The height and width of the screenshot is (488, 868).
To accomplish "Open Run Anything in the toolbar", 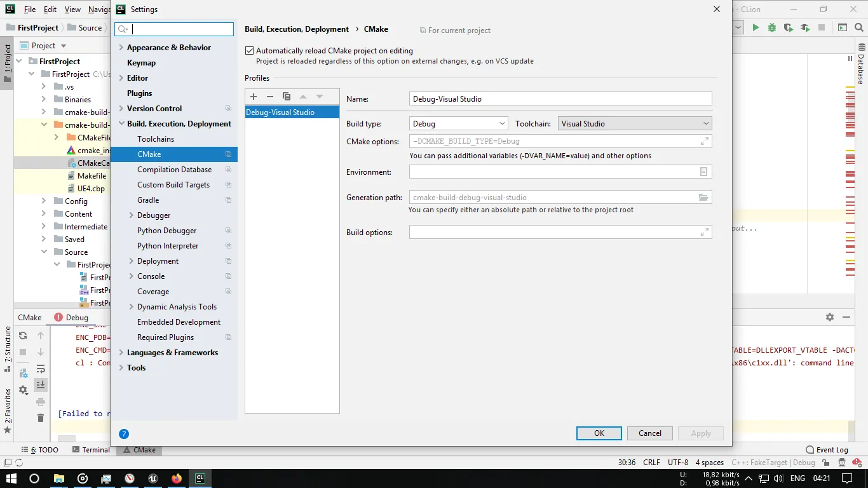I will 843,27.
